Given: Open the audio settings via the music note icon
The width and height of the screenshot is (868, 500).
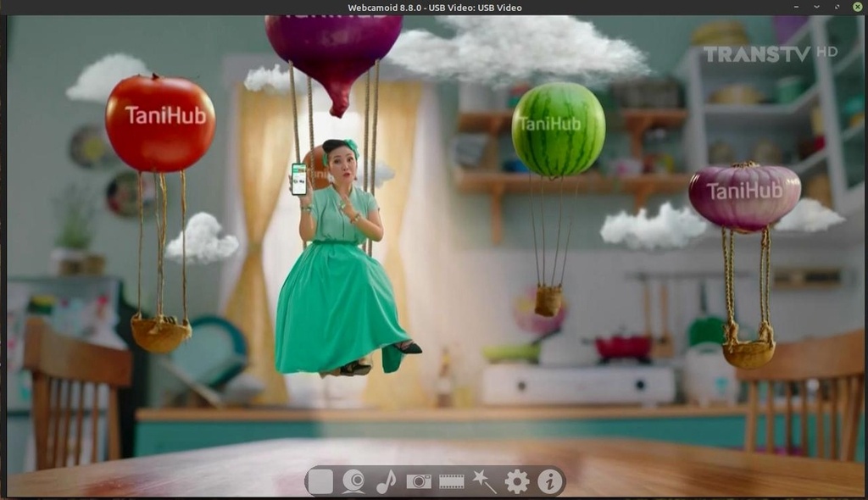Looking at the screenshot, I should (x=386, y=481).
